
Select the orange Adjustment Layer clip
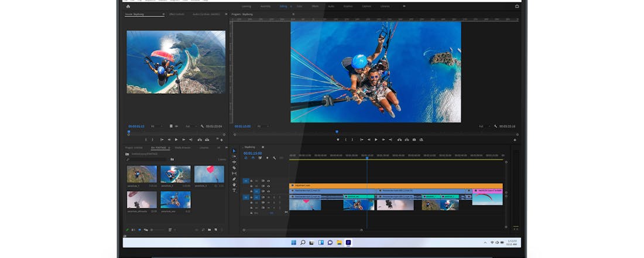point(396,186)
